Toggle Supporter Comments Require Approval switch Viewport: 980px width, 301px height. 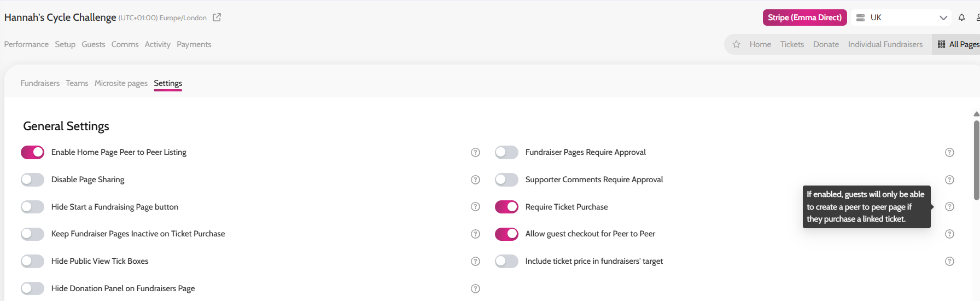[x=506, y=180]
